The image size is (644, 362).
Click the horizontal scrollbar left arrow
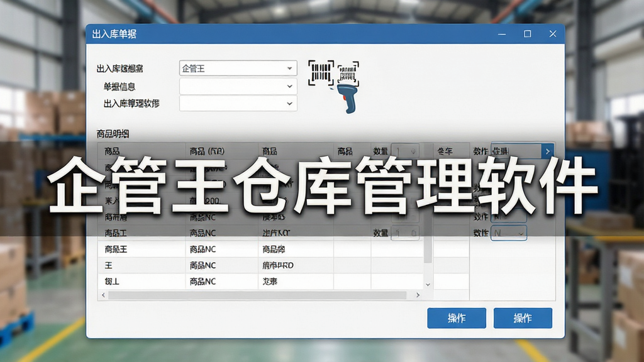tap(104, 295)
